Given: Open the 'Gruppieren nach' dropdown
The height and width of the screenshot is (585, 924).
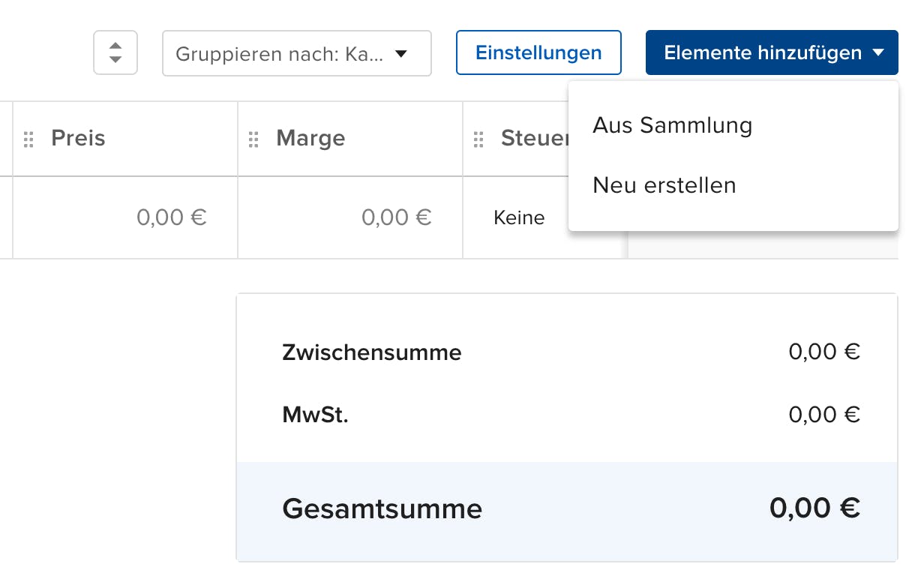Looking at the screenshot, I should pos(296,53).
